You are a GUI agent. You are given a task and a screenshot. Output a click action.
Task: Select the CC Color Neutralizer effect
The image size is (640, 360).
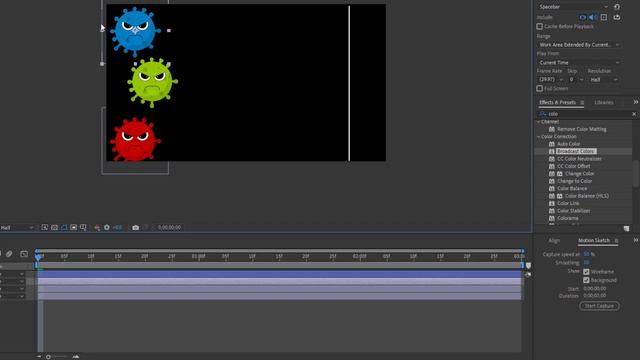click(579, 159)
